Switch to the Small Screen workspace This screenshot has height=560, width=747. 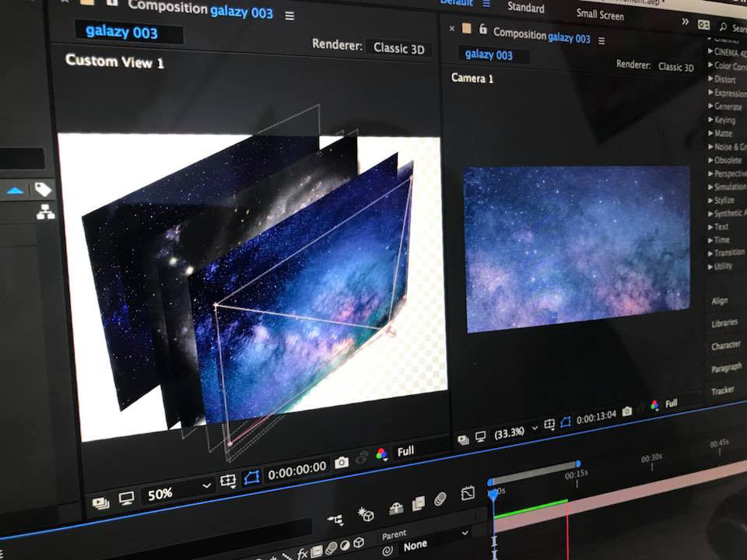[x=600, y=15]
